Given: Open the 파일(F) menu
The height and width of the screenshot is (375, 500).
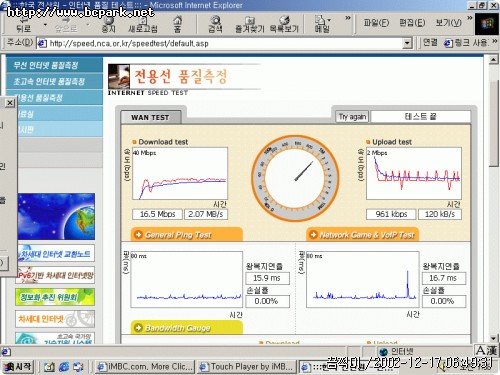Looking at the screenshot, I should tap(376, 23).
